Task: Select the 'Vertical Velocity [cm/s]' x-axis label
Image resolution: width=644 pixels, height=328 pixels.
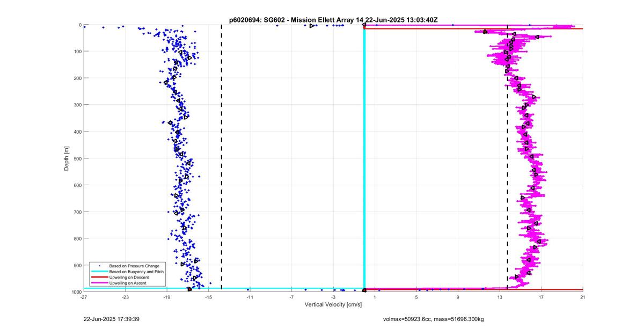Action: [333, 304]
